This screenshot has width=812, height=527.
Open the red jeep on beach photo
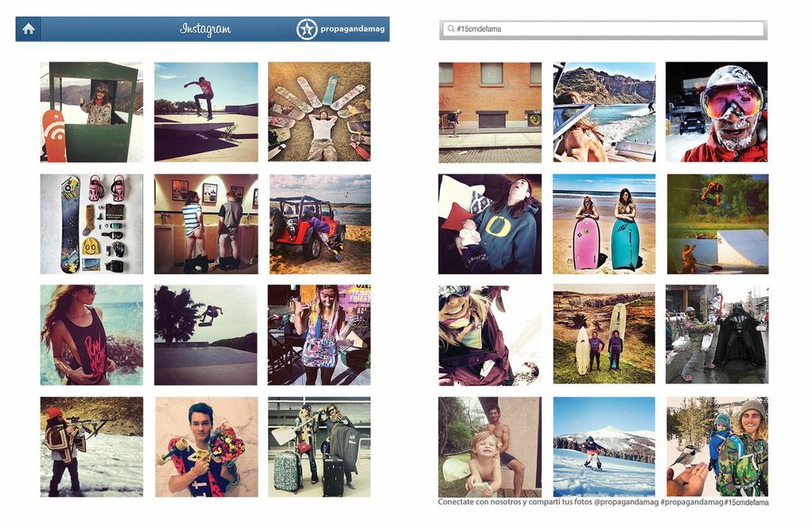[319, 224]
